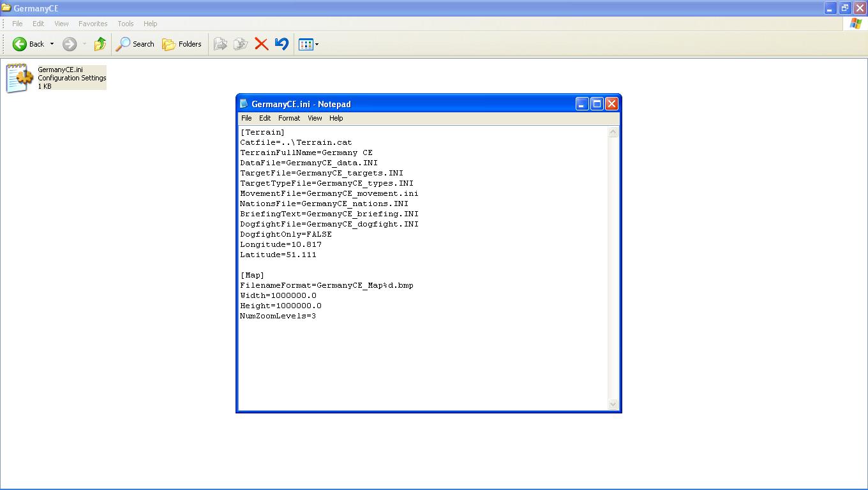This screenshot has width=868, height=490.
Task: Click the NumZoomLevels=3 line
Action: [278, 316]
